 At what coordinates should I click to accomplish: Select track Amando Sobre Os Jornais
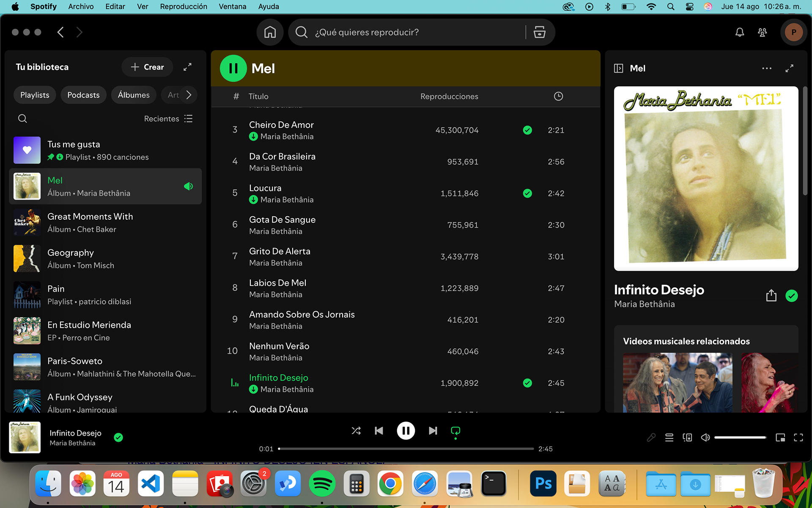pyautogui.click(x=405, y=320)
